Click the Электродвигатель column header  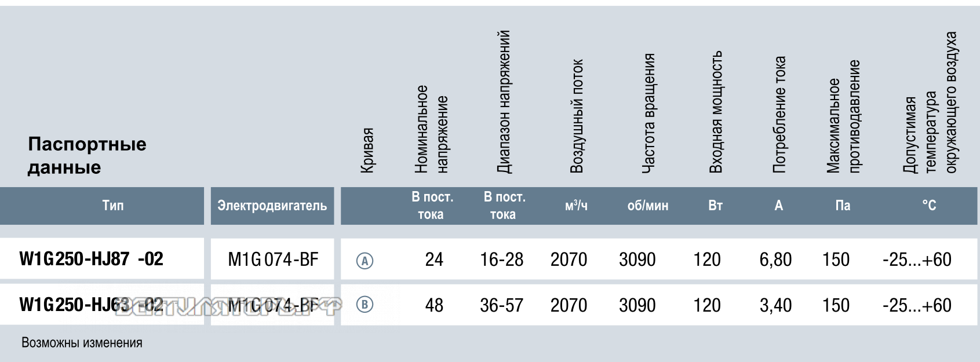pyautogui.click(x=272, y=206)
